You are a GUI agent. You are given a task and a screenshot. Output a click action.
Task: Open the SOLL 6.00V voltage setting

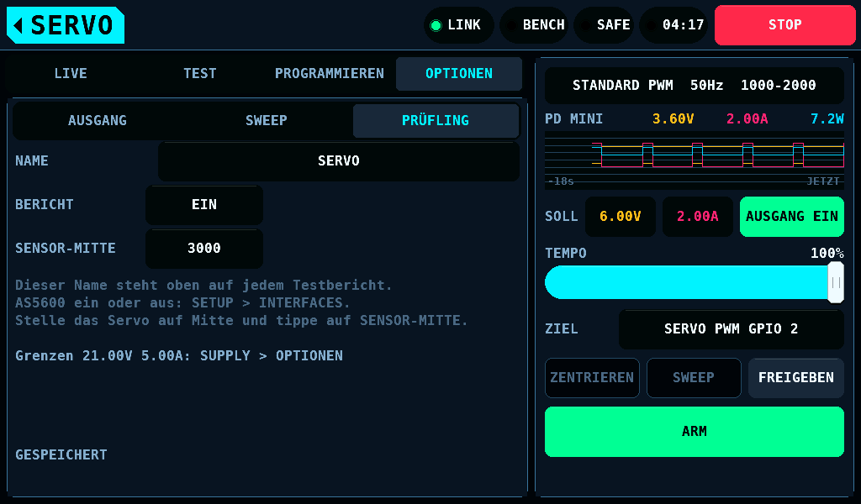(621, 217)
